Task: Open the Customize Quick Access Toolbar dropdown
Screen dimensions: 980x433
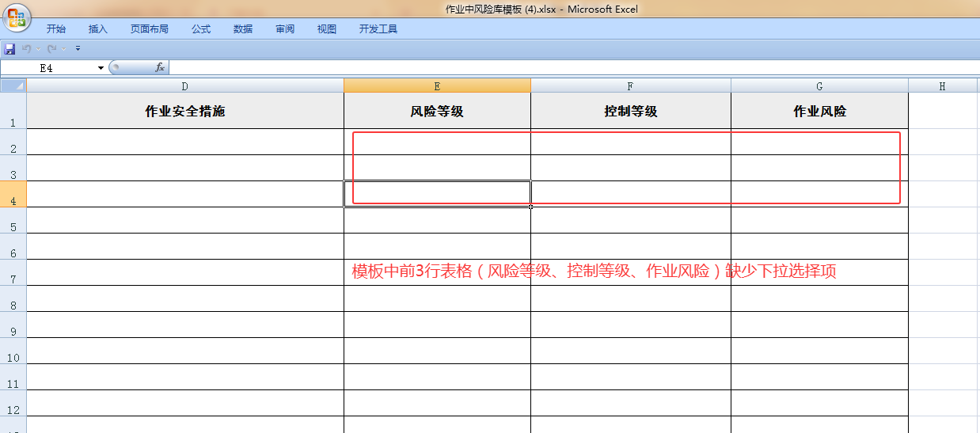Action: click(x=78, y=49)
